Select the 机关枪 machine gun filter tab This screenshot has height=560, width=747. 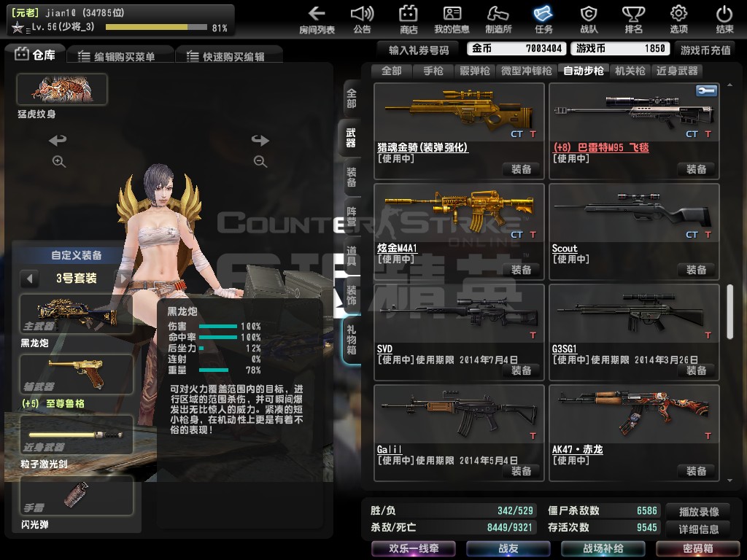pyautogui.click(x=630, y=71)
